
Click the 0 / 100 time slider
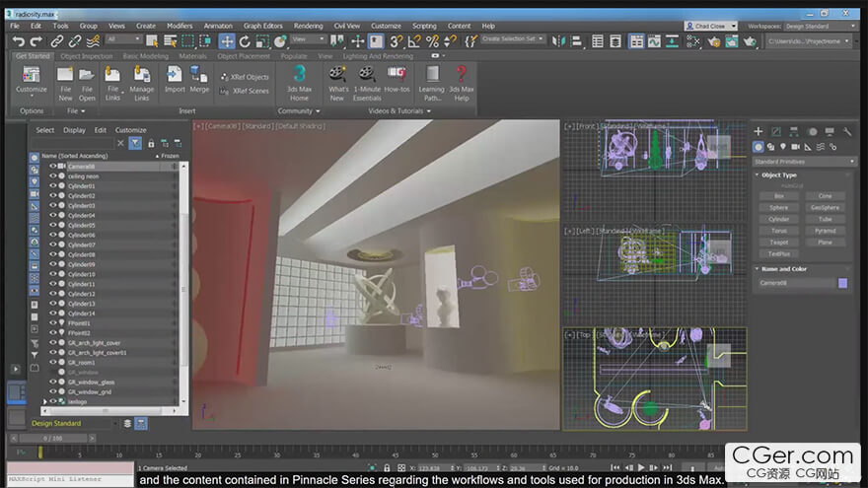click(x=52, y=438)
